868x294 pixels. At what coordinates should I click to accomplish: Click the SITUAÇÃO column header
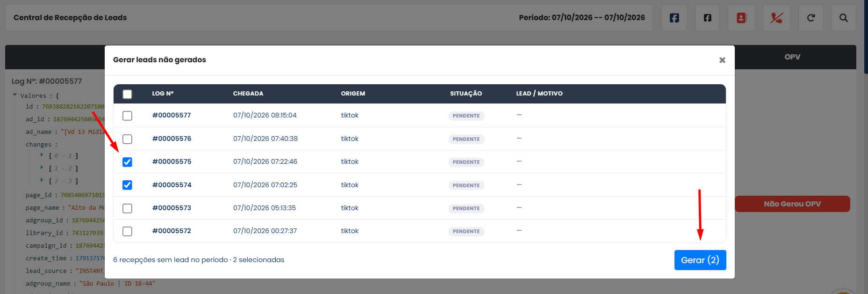tap(466, 94)
